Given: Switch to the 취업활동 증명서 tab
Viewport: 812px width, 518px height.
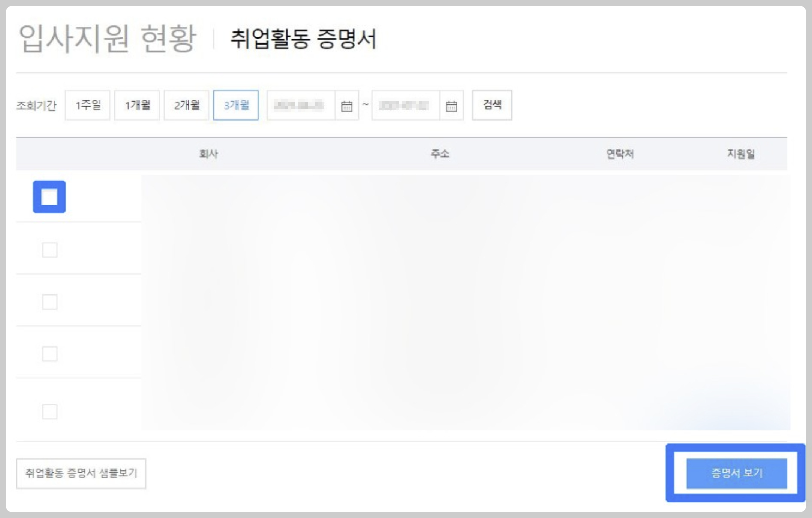Looking at the screenshot, I should [303, 39].
